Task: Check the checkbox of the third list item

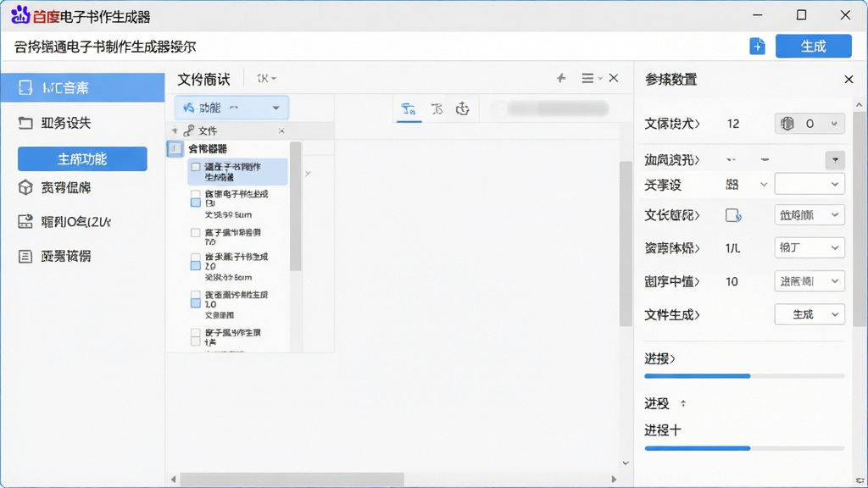Action: pos(196,233)
